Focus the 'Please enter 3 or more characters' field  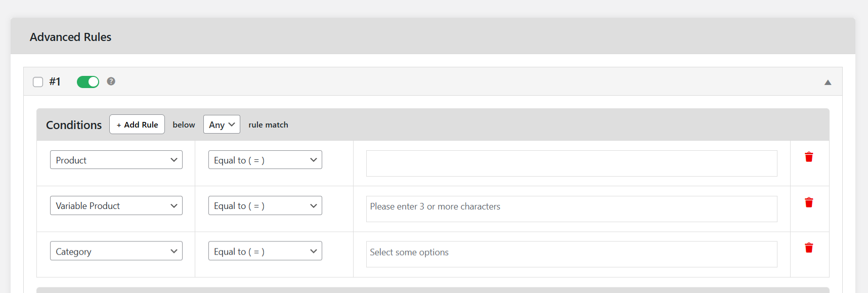tap(572, 209)
